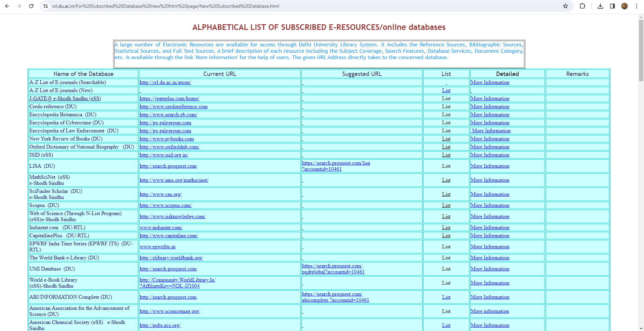Viewport: 644px width, 331px height.
Task: Open galegroup link for Encyclopedia of Law Enforcement
Action: point(165,131)
